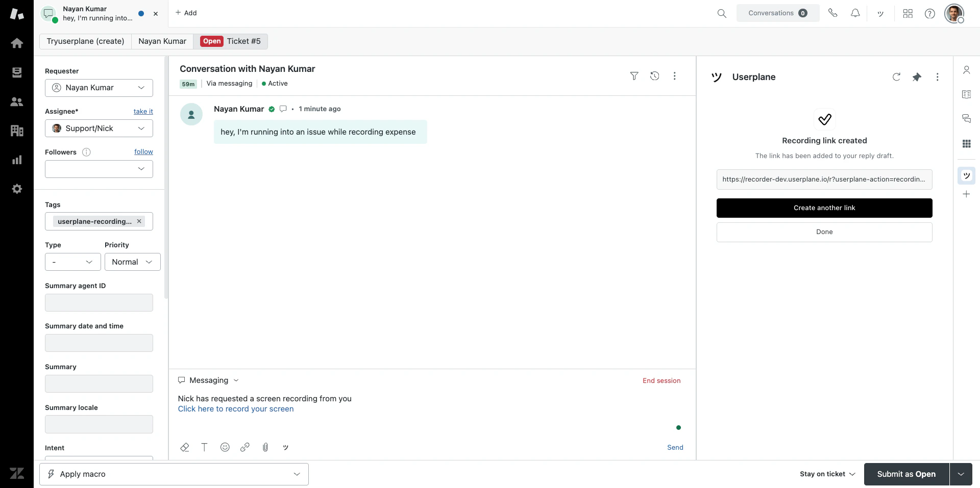This screenshot has height=488, width=980.
Task: Open the Messaging channel selector
Action: (208, 380)
